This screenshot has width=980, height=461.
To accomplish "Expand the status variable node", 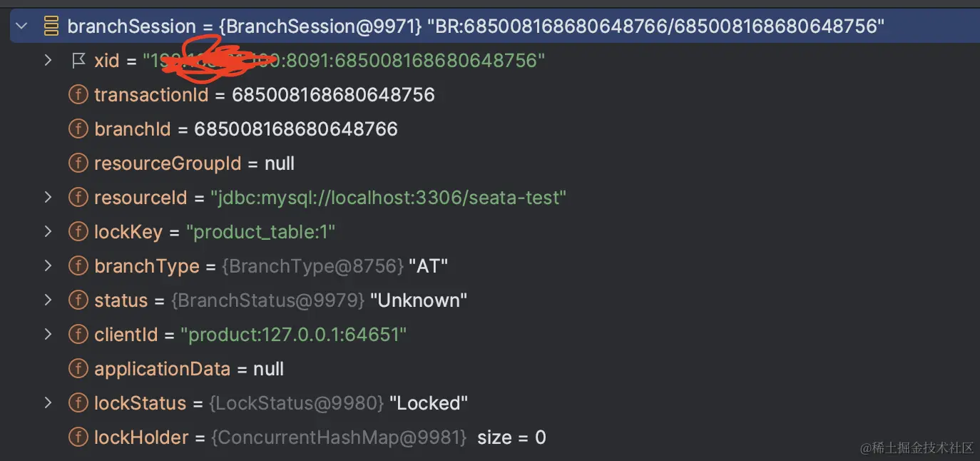I will (48, 300).
